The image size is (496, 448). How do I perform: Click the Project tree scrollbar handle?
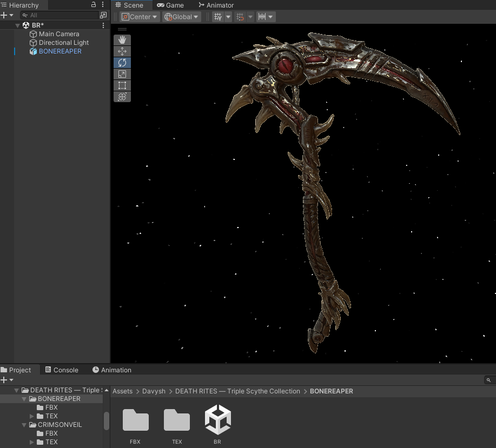tap(106, 420)
